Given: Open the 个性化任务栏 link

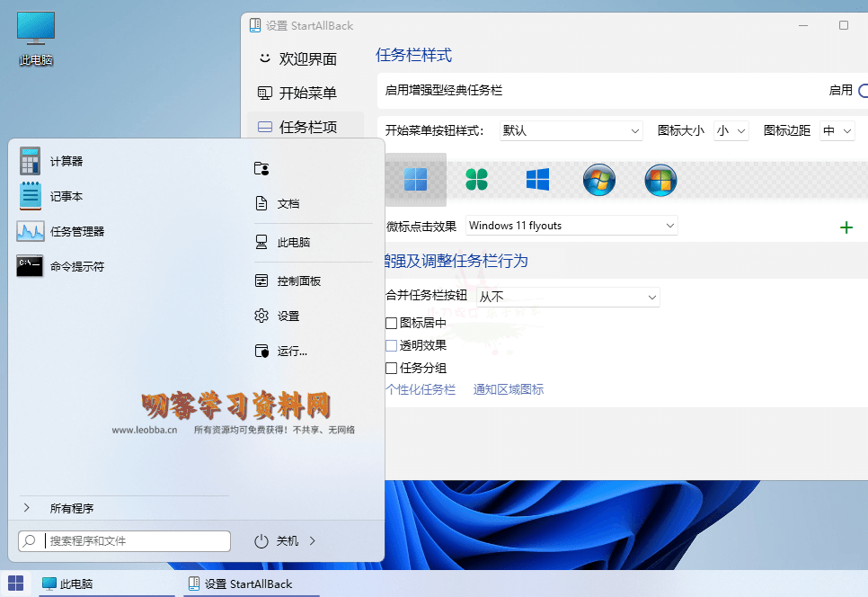Looking at the screenshot, I should (421, 390).
